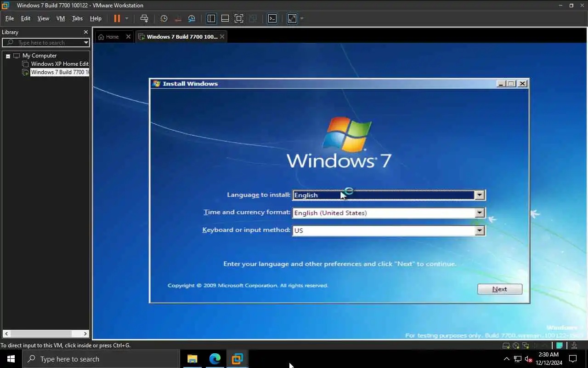Click the taskbar search box
This screenshot has width=588, height=368.
(101, 359)
